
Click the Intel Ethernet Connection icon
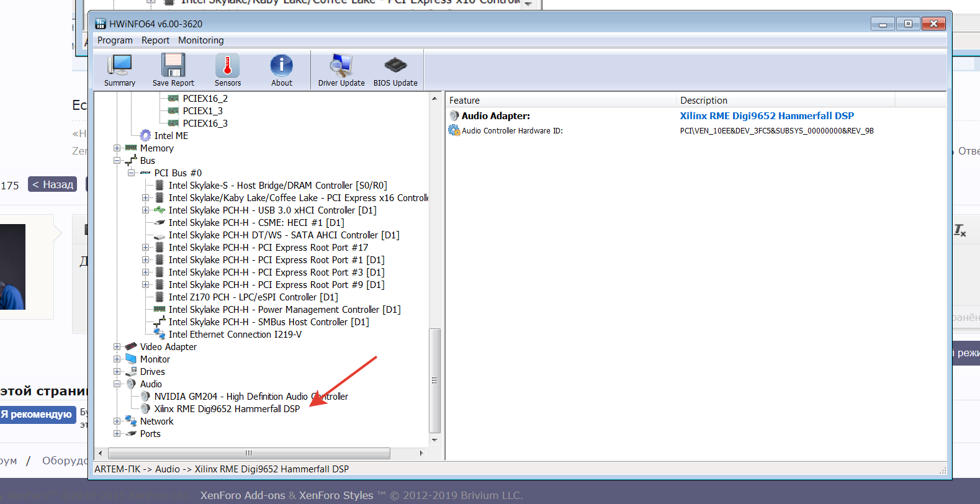pos(160,334)
